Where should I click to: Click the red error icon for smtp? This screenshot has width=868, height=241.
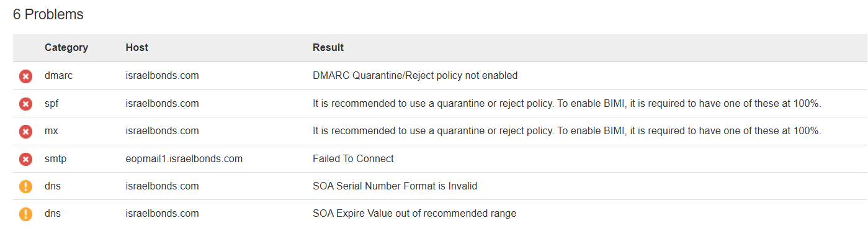point(25,159)
